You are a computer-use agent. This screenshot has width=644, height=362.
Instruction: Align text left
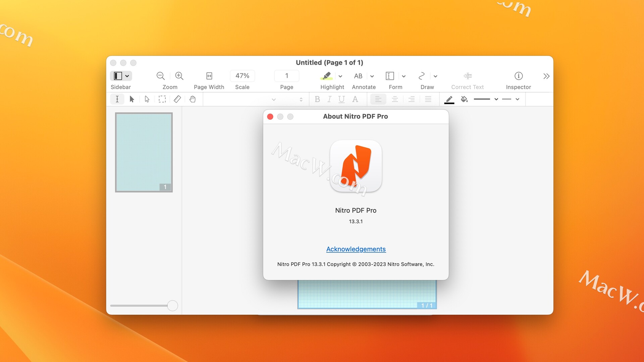(x=378, y=99)
